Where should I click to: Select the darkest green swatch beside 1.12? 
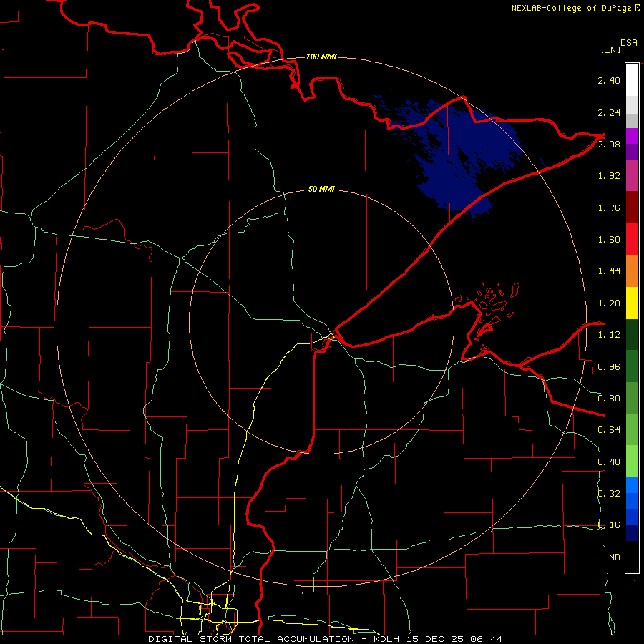point(632,334)
